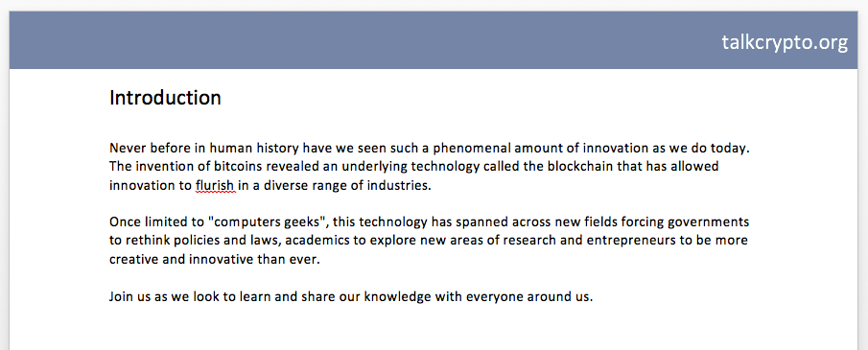The image size is (868, 350).
Task: Click the Introduction heading
Action: point(165,98)
